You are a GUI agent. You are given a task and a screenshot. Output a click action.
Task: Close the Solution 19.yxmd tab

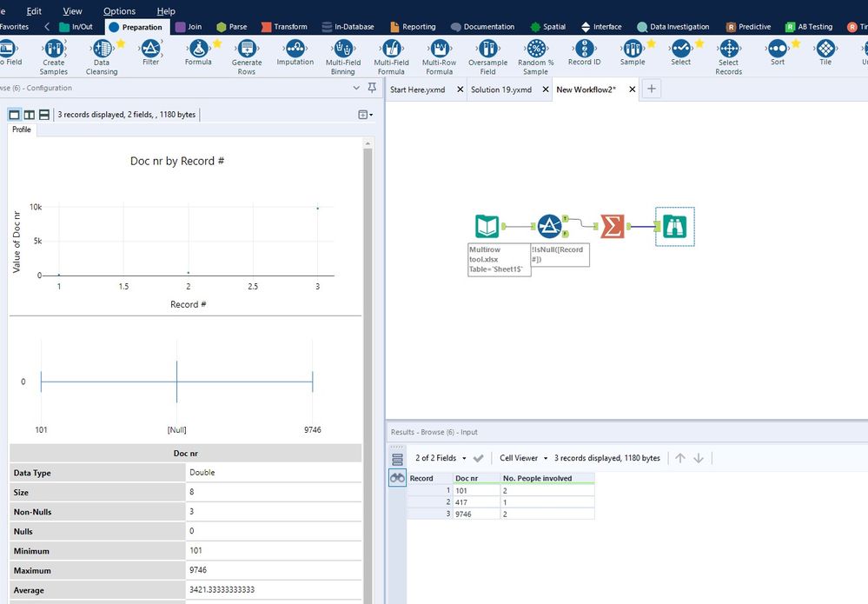546,90
